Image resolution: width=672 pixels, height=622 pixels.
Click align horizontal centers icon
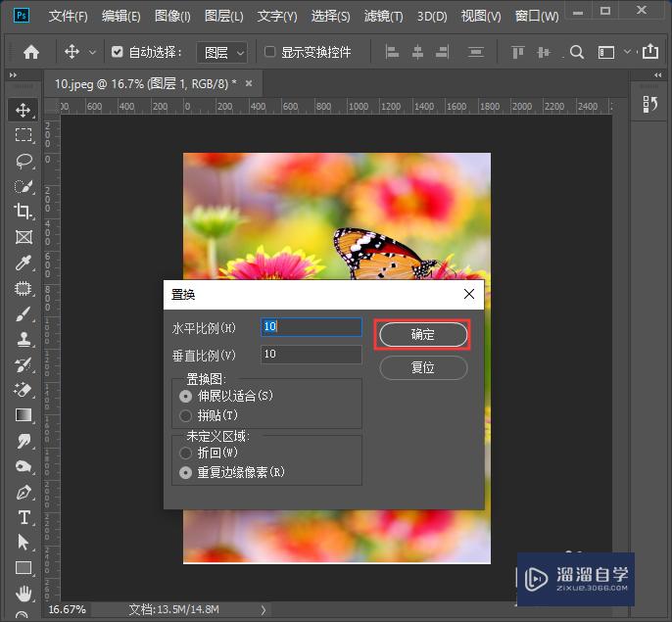pyautogui.click(x=417, y=52)
